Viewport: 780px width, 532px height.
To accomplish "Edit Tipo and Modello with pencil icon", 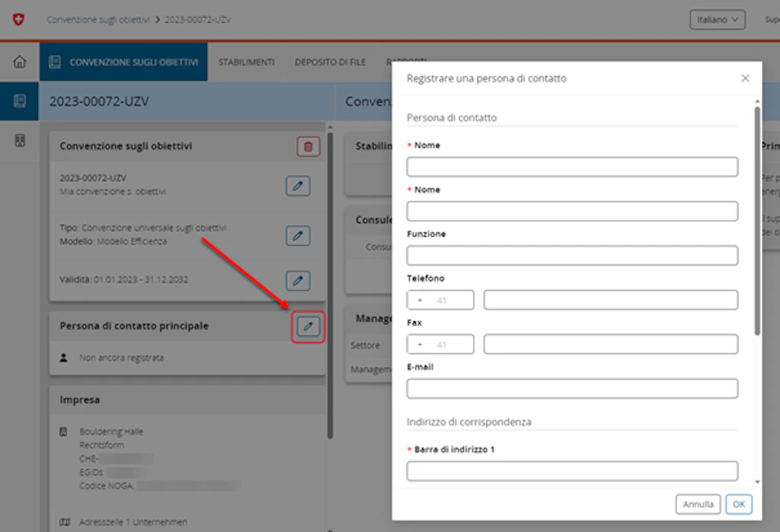I will [x=298, y=236].
